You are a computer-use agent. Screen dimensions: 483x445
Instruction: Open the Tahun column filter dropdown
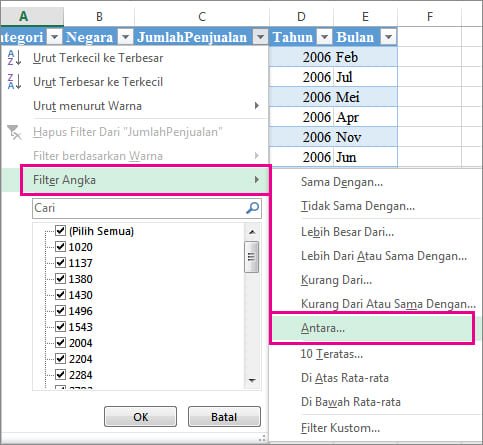324,37
